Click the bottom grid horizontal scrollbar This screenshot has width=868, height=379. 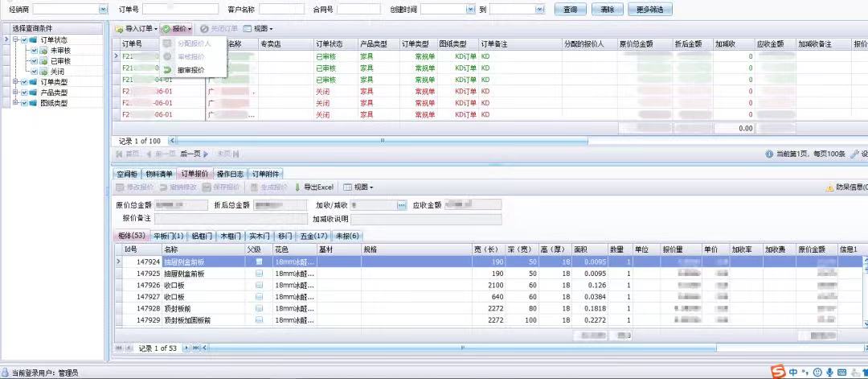tap(462, 348)
